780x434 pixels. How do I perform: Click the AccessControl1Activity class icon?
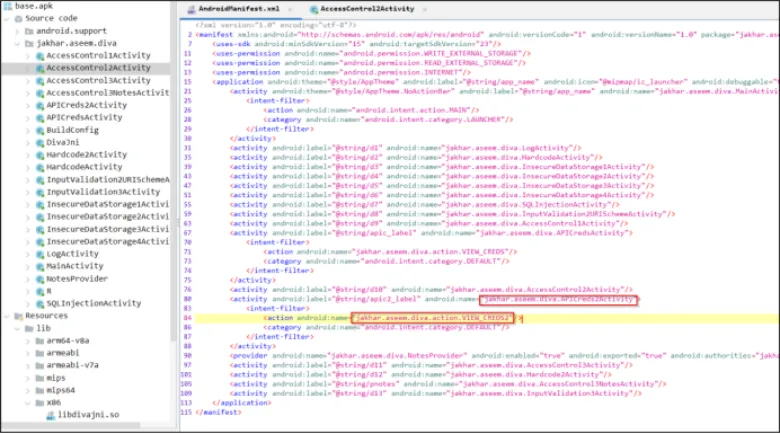coord(40,56)
